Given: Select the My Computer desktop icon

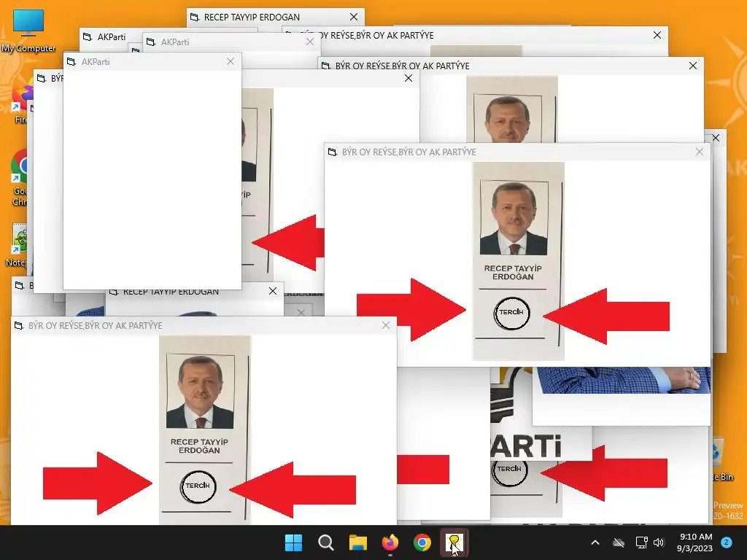Looking at the screenshot, I should point(28,31).
